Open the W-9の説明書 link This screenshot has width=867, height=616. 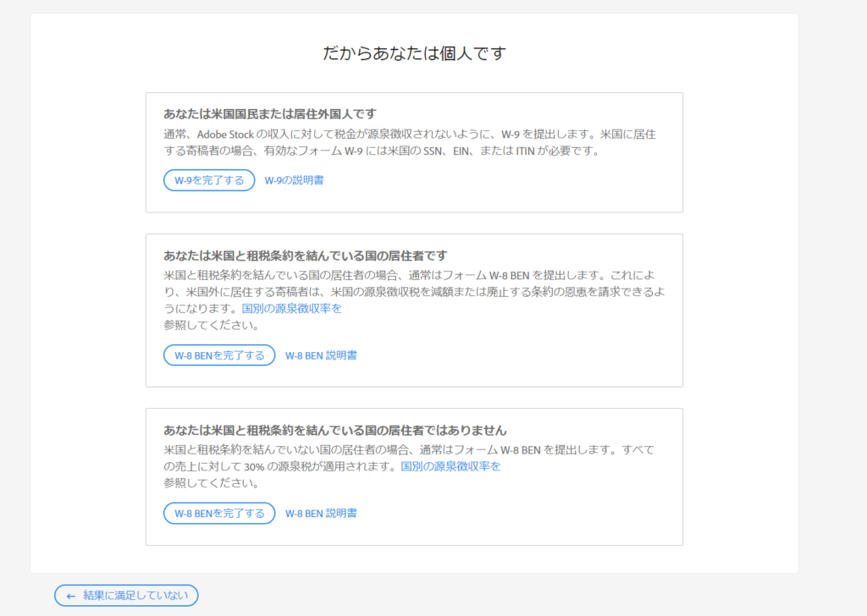pos(294,180)
